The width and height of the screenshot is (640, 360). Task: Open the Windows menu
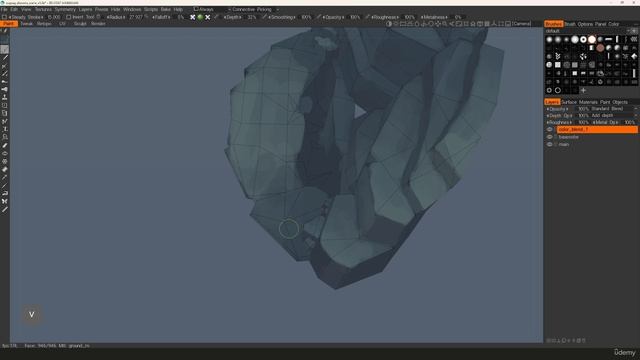pyautogui.click(x=132, y=9)
